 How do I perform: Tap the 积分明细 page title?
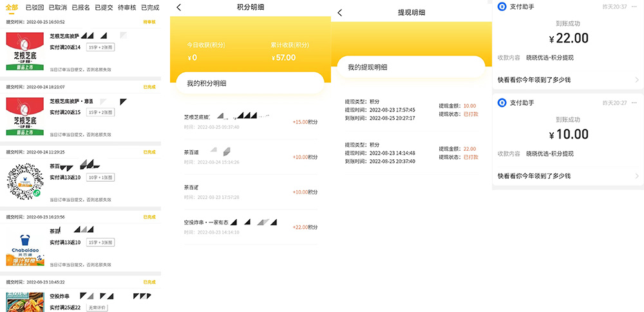[x=251, y=7]
